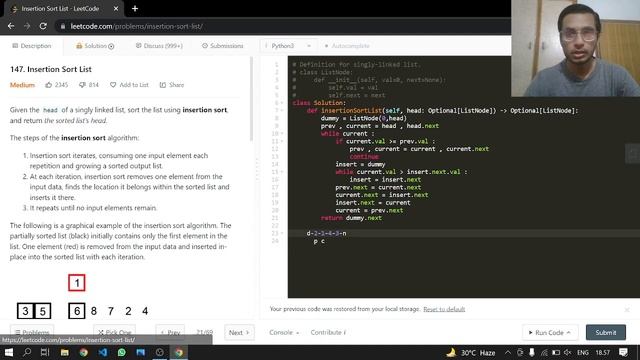The height and width of the screenshot is (360, 640).
Task: Toggle the Autocomplete option
Action: click(x=347, y=46)
